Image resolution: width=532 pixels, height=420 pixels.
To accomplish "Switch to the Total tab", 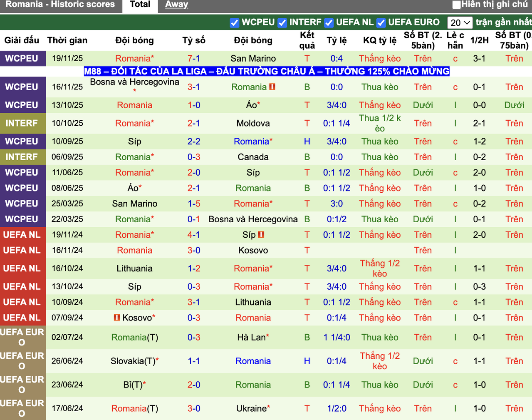I will click(140, 5).
